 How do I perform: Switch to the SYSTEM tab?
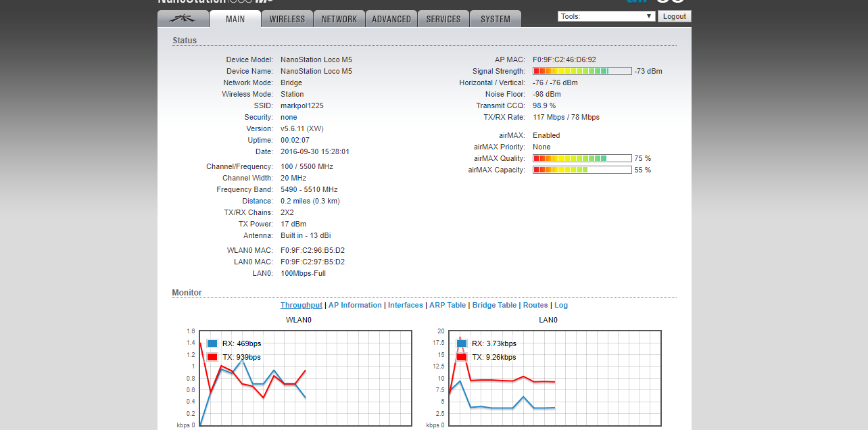tap(496, 19)
